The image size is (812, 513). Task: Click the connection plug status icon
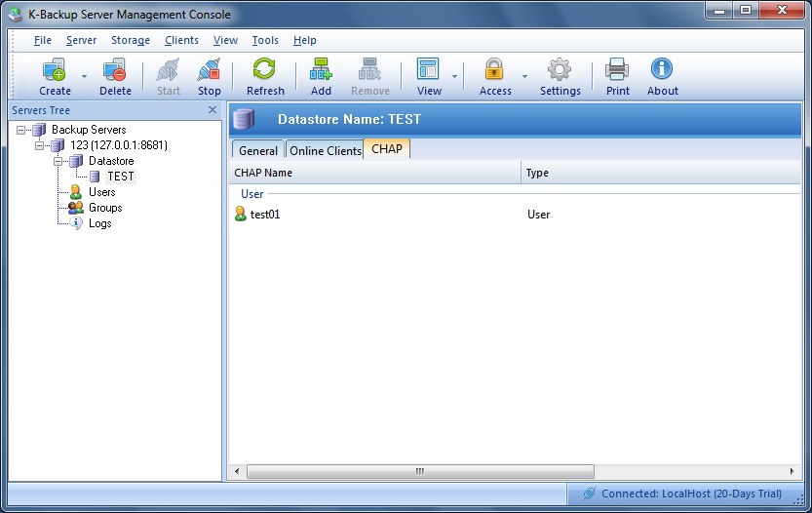click(x=589, y=493)
